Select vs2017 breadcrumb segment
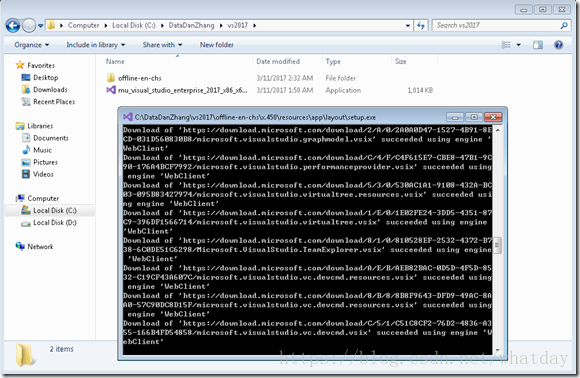The image size is (580, 378). pyautogui.click(x=237, y=25)
